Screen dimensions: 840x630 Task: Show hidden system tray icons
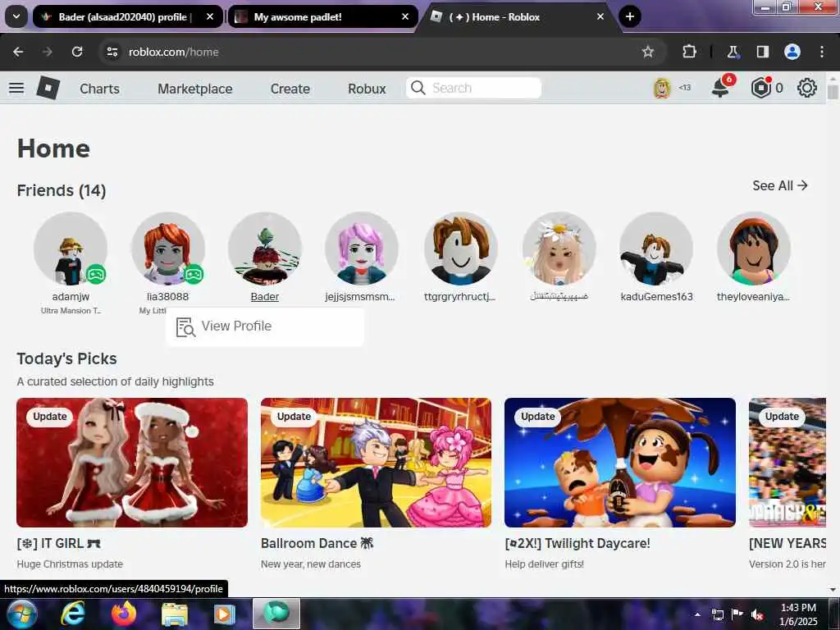coord(697,614)
